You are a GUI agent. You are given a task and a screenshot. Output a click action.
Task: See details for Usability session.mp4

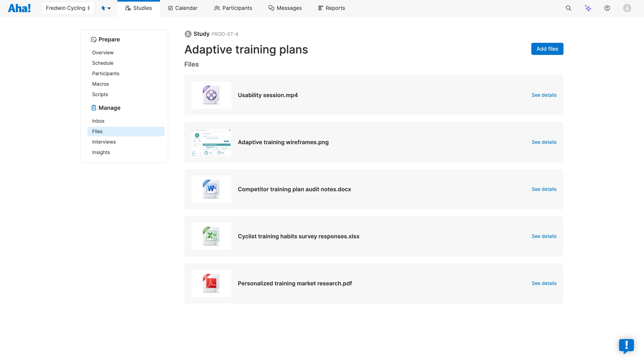(544, 95)
